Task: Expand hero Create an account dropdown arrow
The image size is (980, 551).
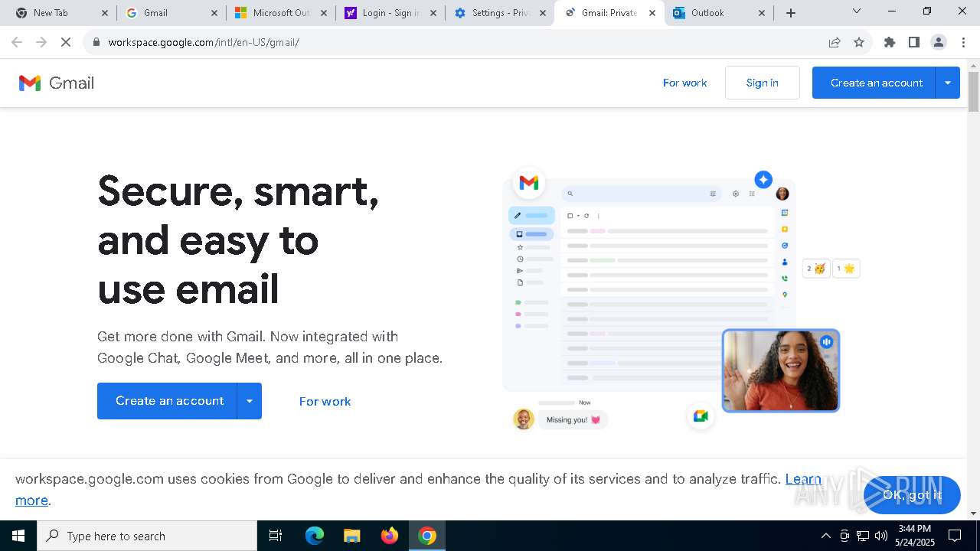Action: point(250,401)
